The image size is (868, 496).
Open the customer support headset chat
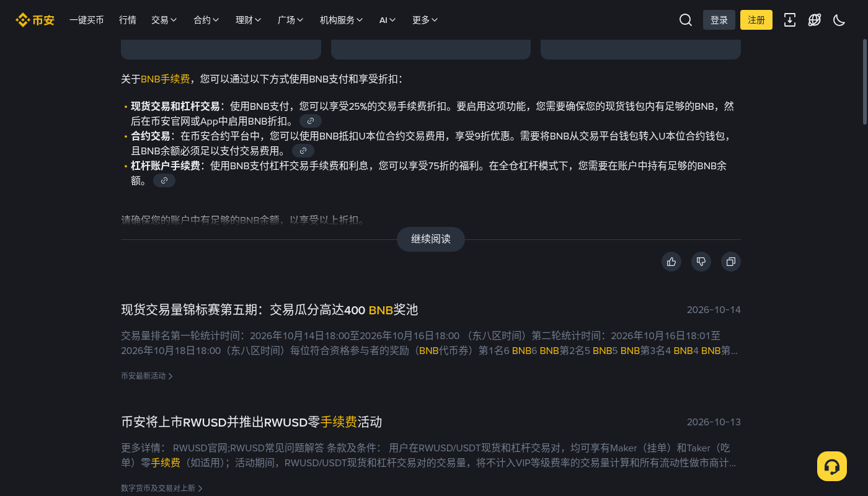coord(832,466)
